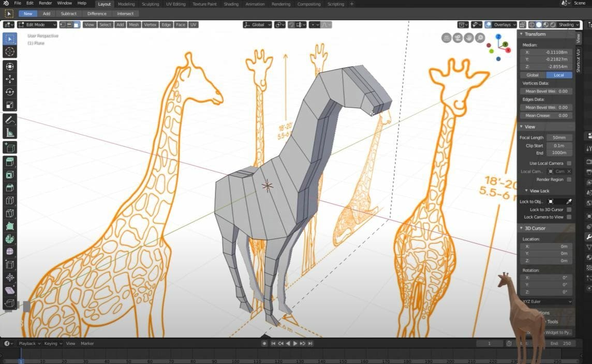Switch to the Sculpting workspace tab

[150, 4]
